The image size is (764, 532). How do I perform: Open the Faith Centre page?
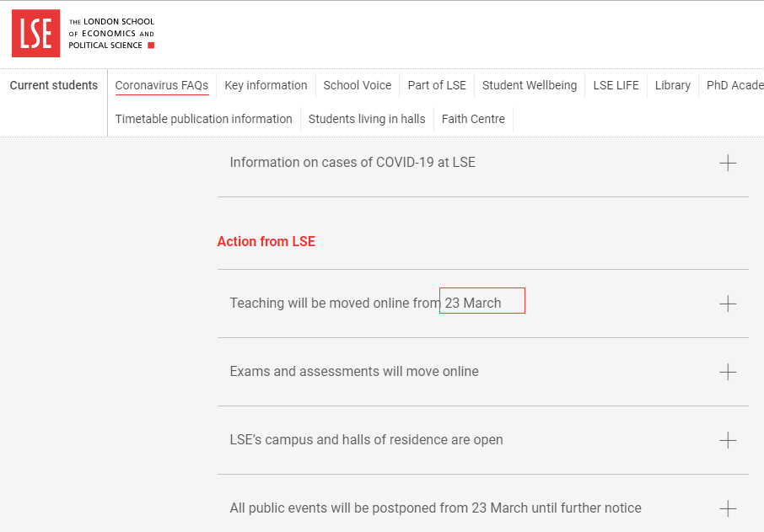click(x=473, y=119)
